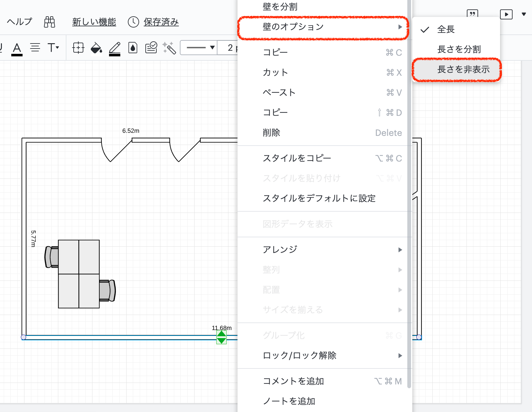Select the checked 全長 option
The height and width of the screenshot is (412, 532).
pos(446,29)
